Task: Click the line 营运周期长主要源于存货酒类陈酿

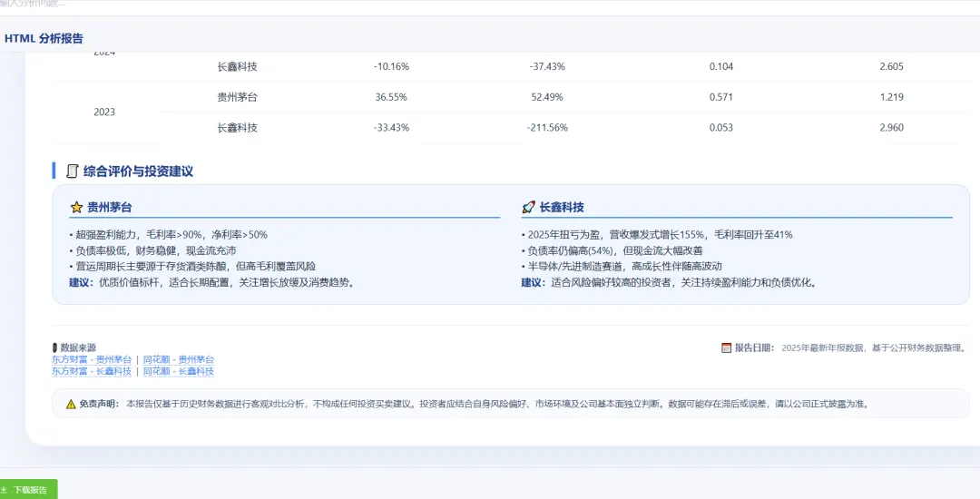Action: (192, 266)
